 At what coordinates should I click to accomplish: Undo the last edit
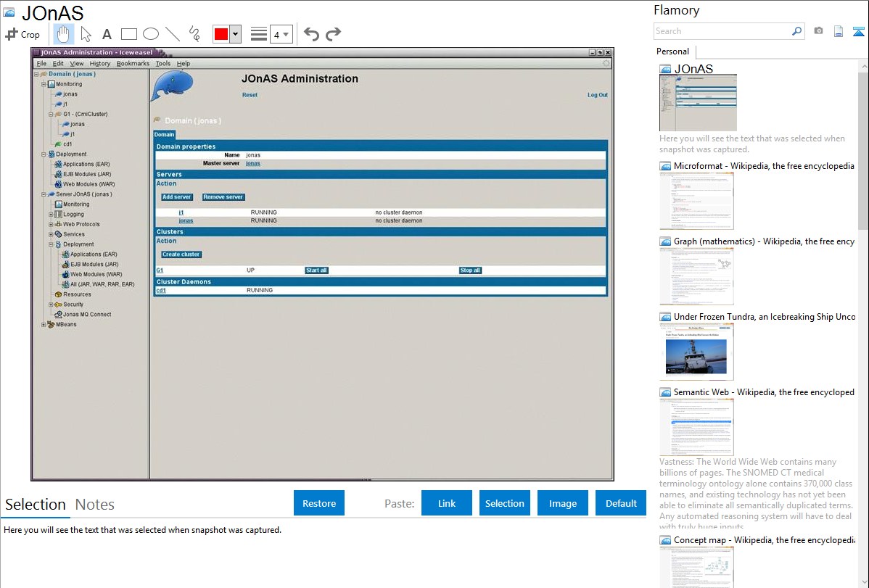(311, 34)
